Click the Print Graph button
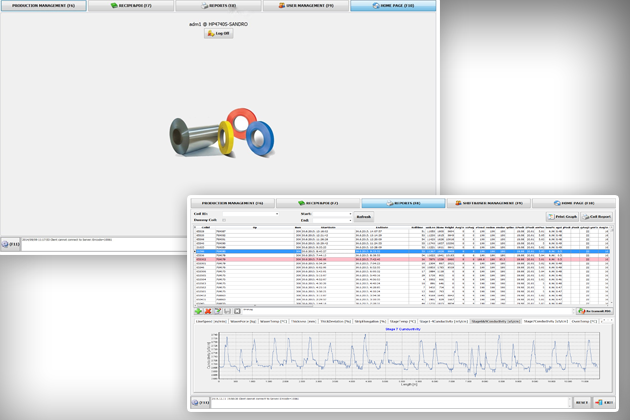This screenshot has width=630, height=420. pos(564,216)
